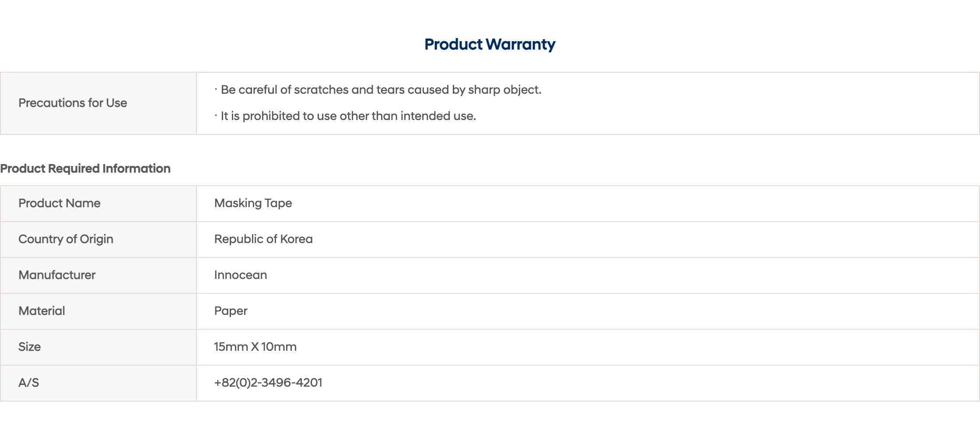The width and height of the screenshot is (980, 423).
Task: Select the Material row label
Action: click(42, 311)
